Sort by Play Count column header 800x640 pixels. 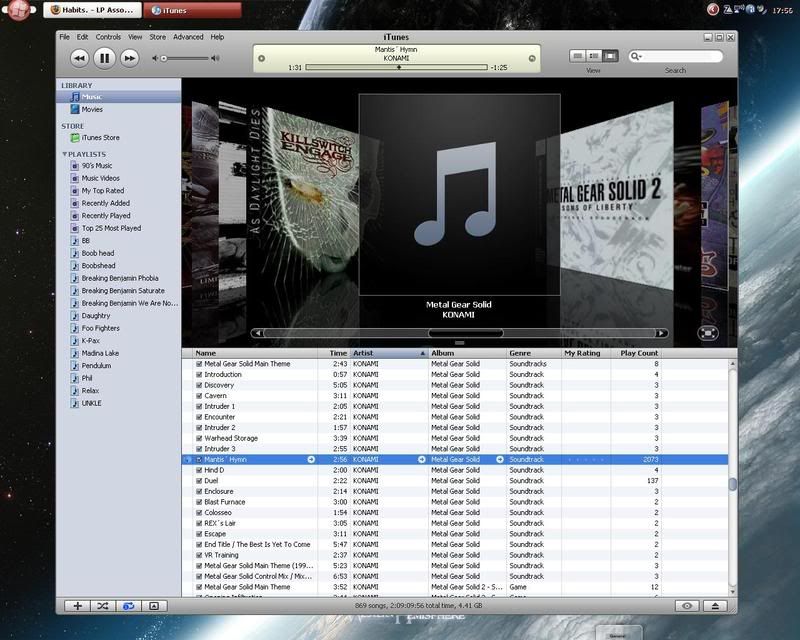(636, 353)
